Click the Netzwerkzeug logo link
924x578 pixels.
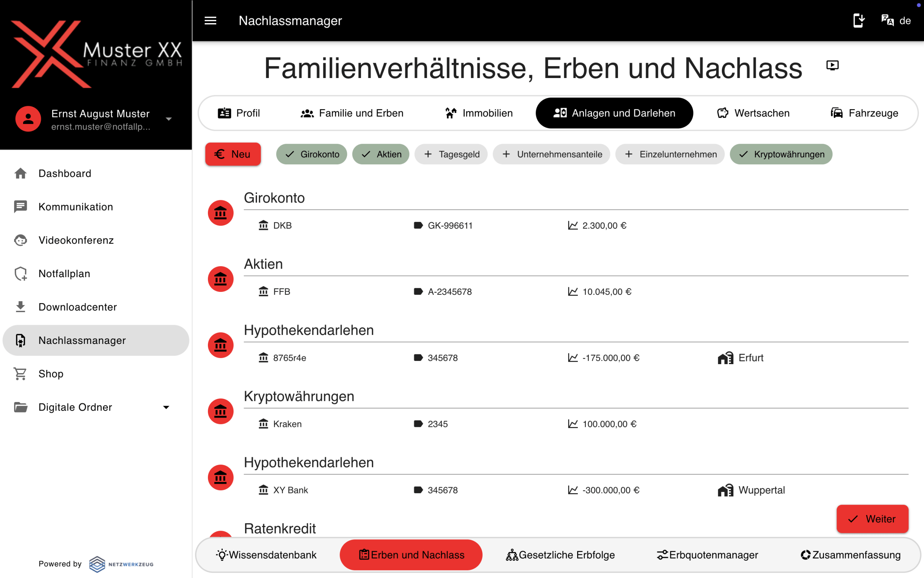pos(121,564)
